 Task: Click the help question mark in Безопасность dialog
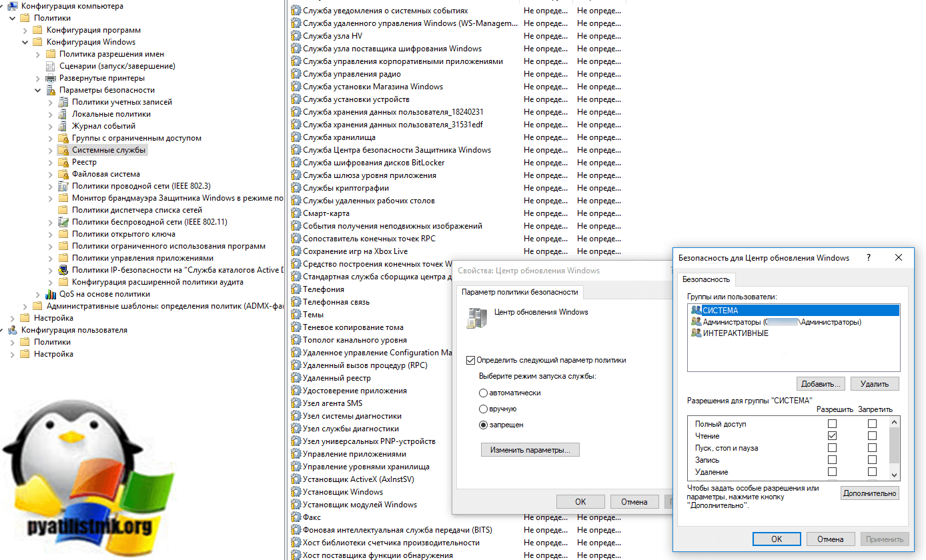868,257
